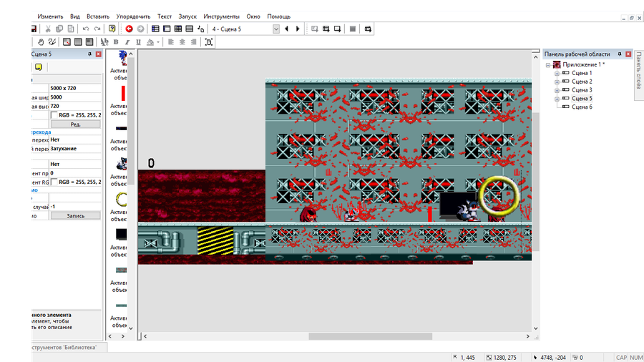Center the text alignment
Screen dimensions: 644x362
[x=182, y=42]
